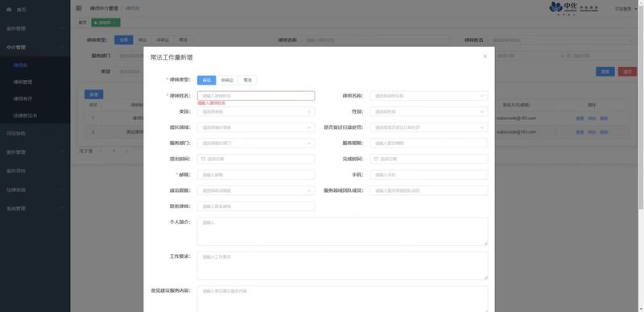This screenshot has width=644, height=312.
Task: Expand the 系统管理 sidebar menu
Action: pos(35,209)
